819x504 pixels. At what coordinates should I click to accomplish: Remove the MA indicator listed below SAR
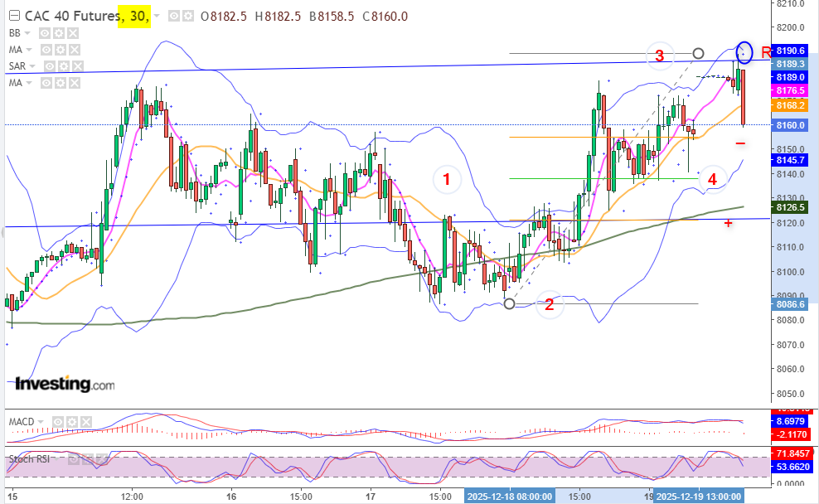74,83
